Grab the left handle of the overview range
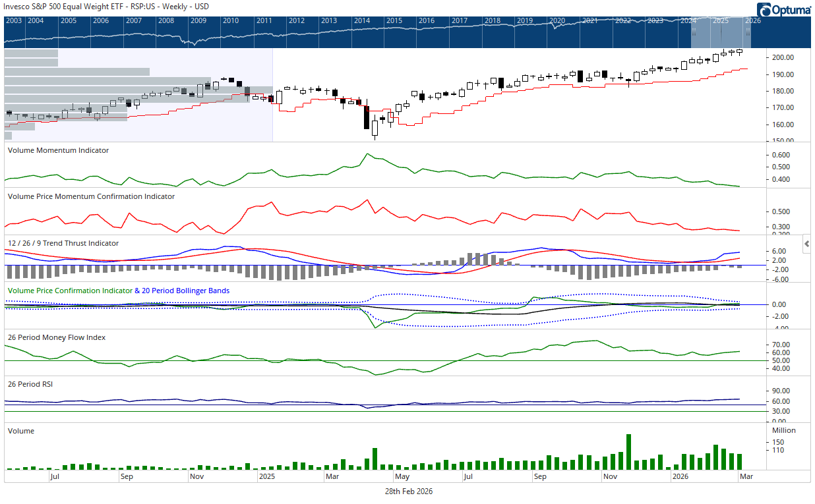 click(x=693, y=31)
